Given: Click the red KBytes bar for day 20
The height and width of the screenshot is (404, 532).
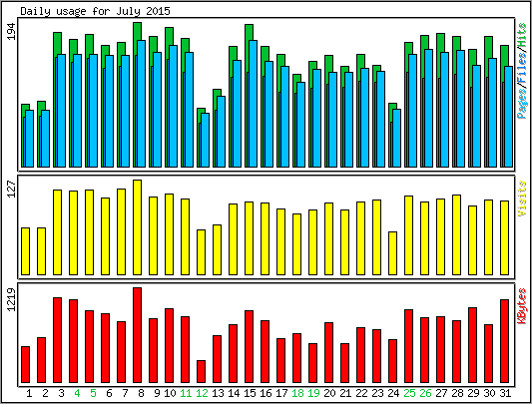Looking at the screenshot, I should [x=328, y=353].
